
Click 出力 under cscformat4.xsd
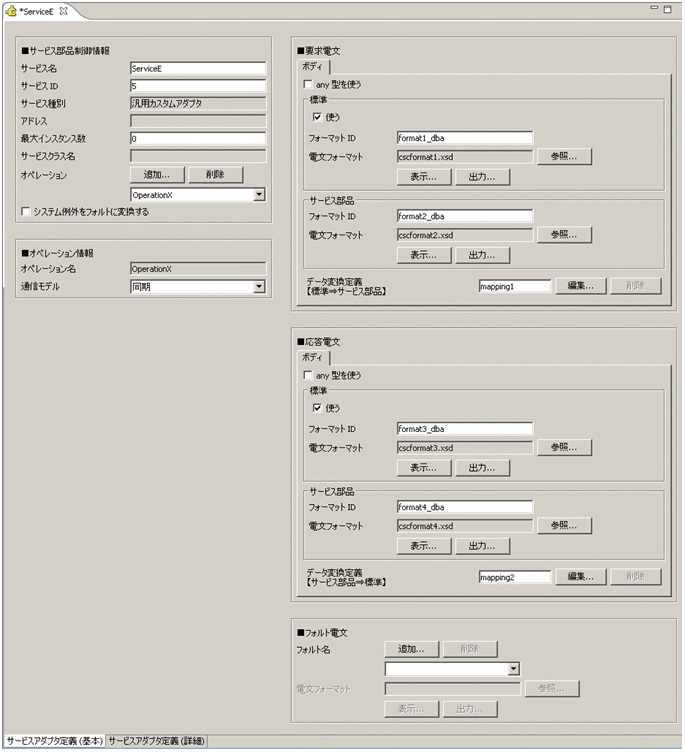point(482,546)
